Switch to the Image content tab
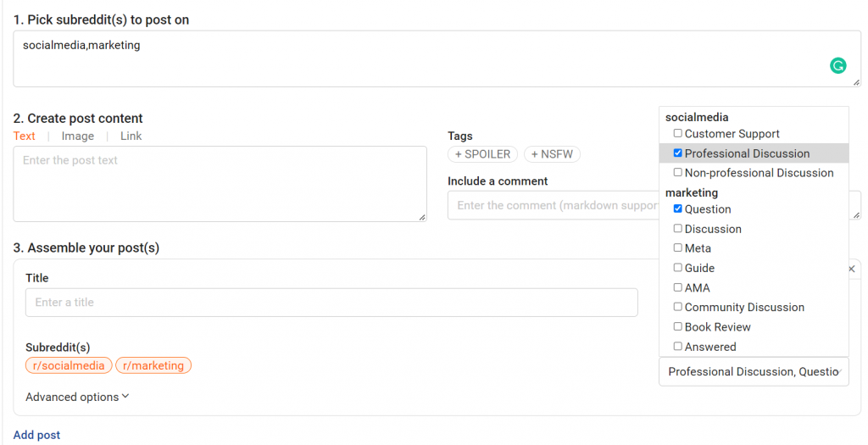The image size is (868, 445). 78,136
